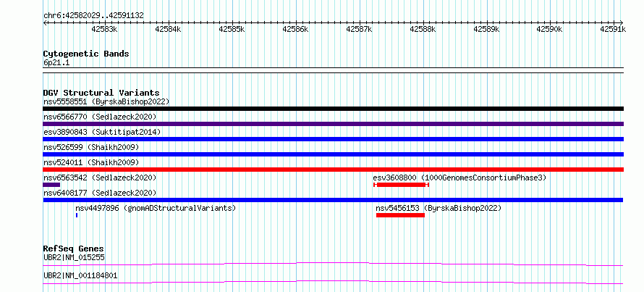Click the red nsv524011 variant bar
The image size is (644, 292).
[x=333, y=170]
